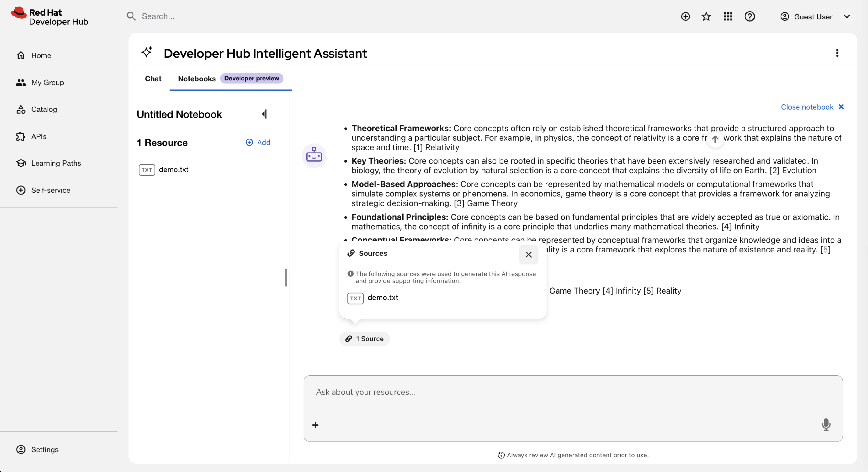Add a new resource to notebook
Screen dimensions: 868x472
(x=258, y=143)
